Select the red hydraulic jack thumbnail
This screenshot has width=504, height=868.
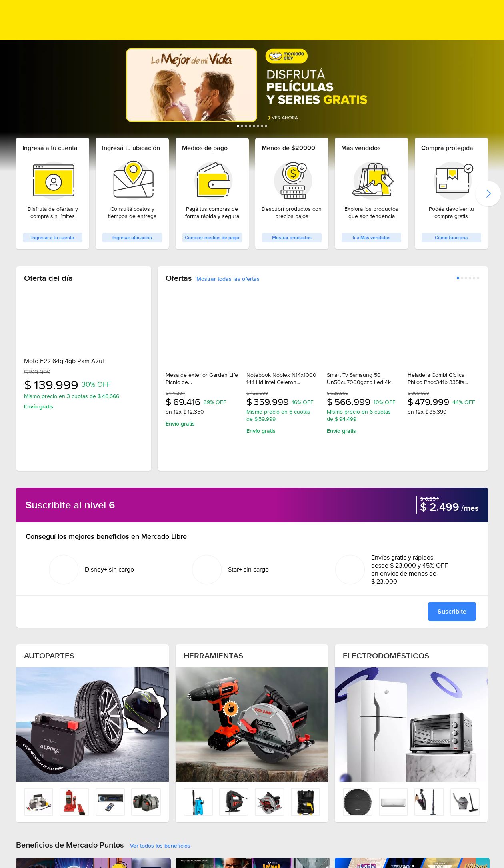pyautogui.click(x=74, y=802)
